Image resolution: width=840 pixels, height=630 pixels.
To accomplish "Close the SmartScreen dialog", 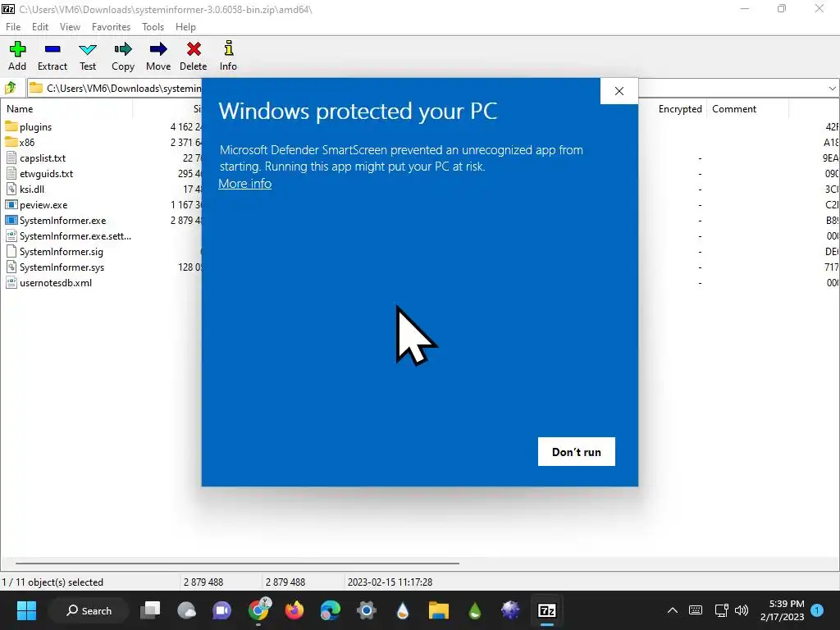I will (619, 91).
